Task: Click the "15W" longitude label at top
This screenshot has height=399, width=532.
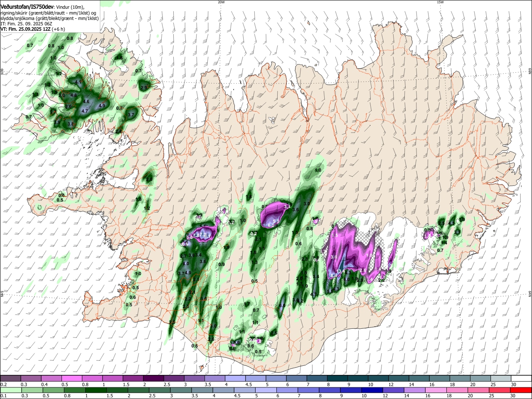Action: click(x=440, y=2)
